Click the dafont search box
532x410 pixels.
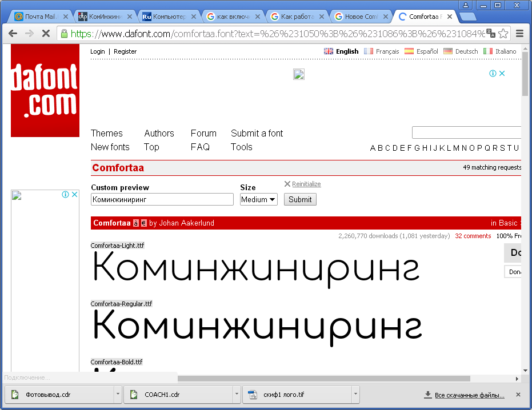click(x=466, y=132)
